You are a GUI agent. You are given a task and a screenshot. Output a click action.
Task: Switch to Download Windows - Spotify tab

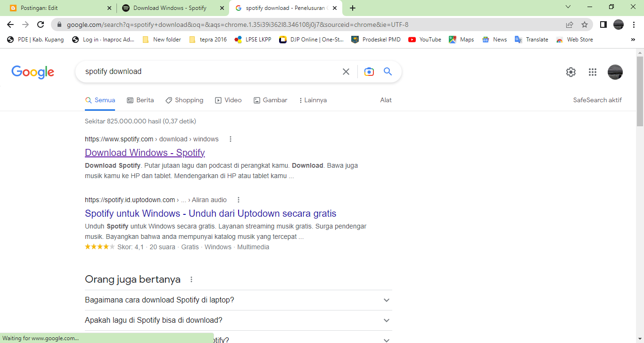click(x=173, y=8)
